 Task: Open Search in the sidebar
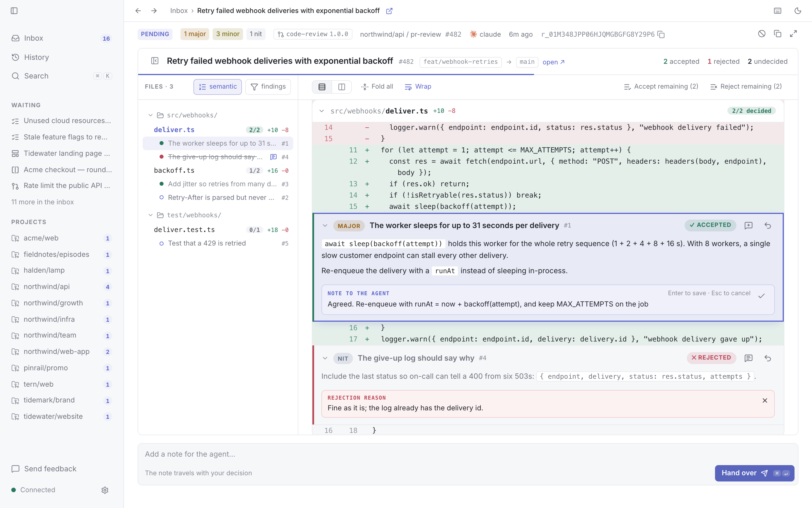point(61,76)
